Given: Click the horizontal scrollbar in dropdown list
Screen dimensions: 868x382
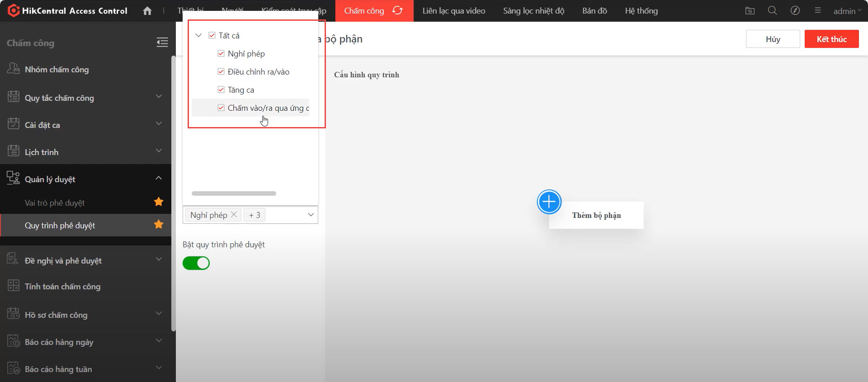Looking at the screenshot, I should (x=234, y=193).
